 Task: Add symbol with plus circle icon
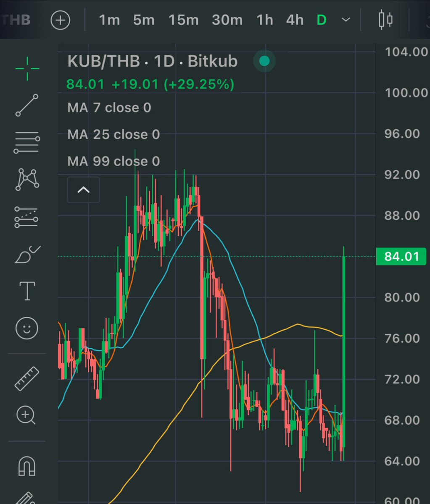tap(61, 20)
